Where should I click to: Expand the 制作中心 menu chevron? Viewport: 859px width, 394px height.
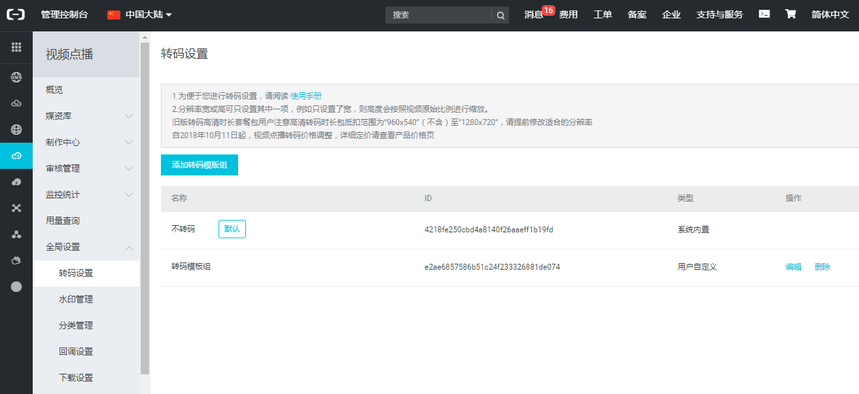pos(129,142)
